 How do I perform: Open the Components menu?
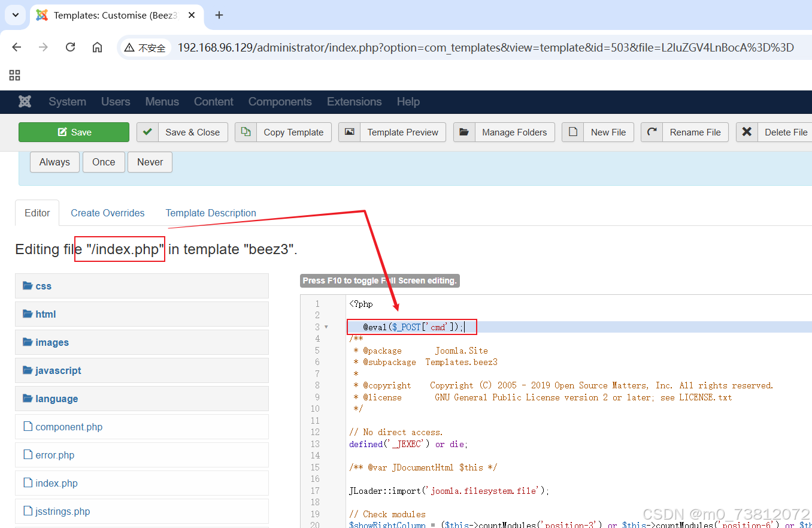pos(280,101)
